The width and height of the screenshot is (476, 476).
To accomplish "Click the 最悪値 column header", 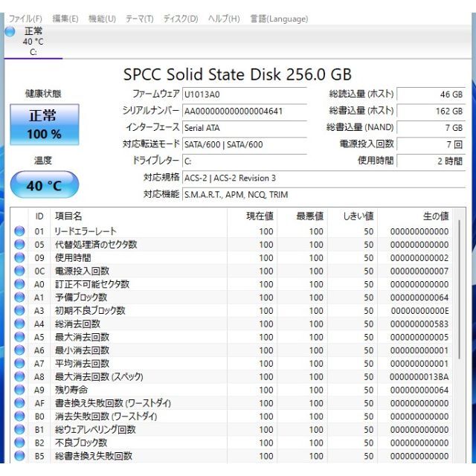I will pyautogui.click(x=310, y=216).
